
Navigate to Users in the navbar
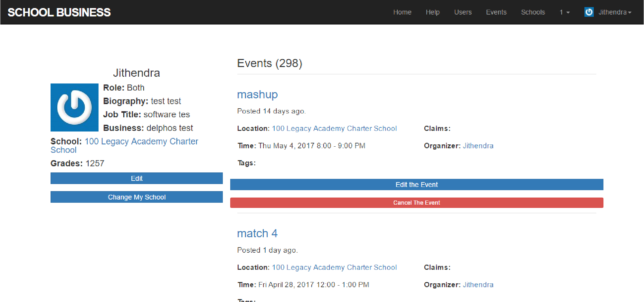(463, 12)
